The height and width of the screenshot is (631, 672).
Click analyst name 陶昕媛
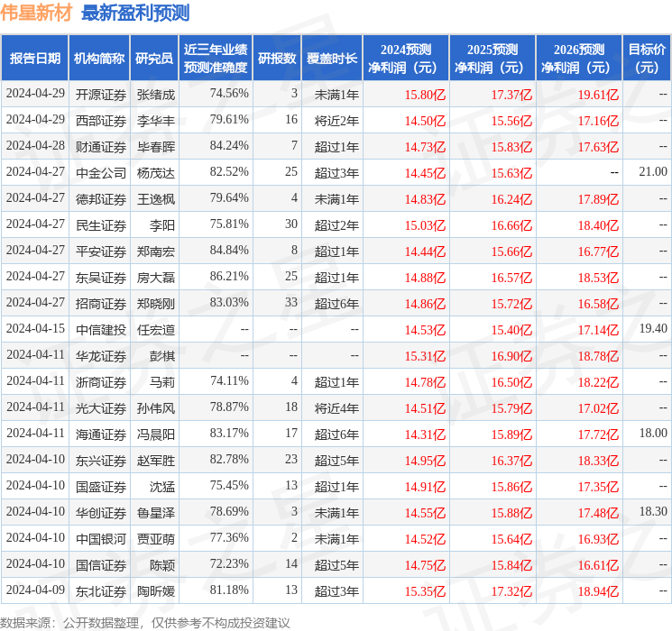(x=156, y=591)
